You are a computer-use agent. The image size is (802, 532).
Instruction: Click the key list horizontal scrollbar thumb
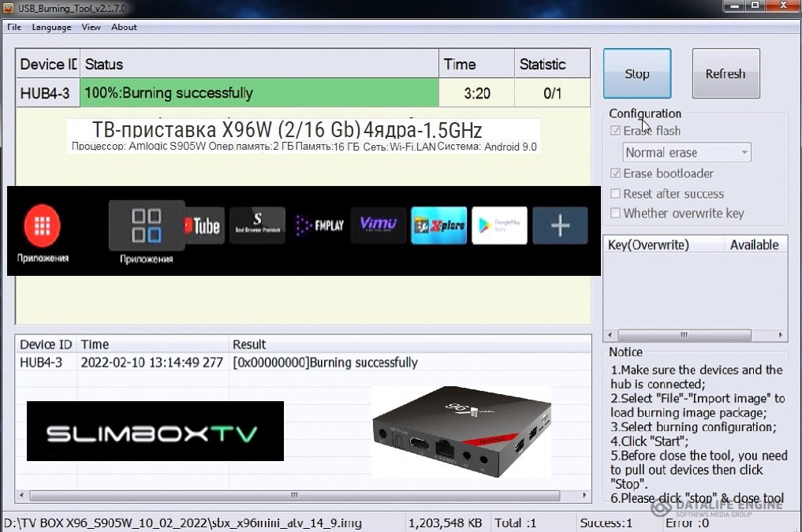684,335
